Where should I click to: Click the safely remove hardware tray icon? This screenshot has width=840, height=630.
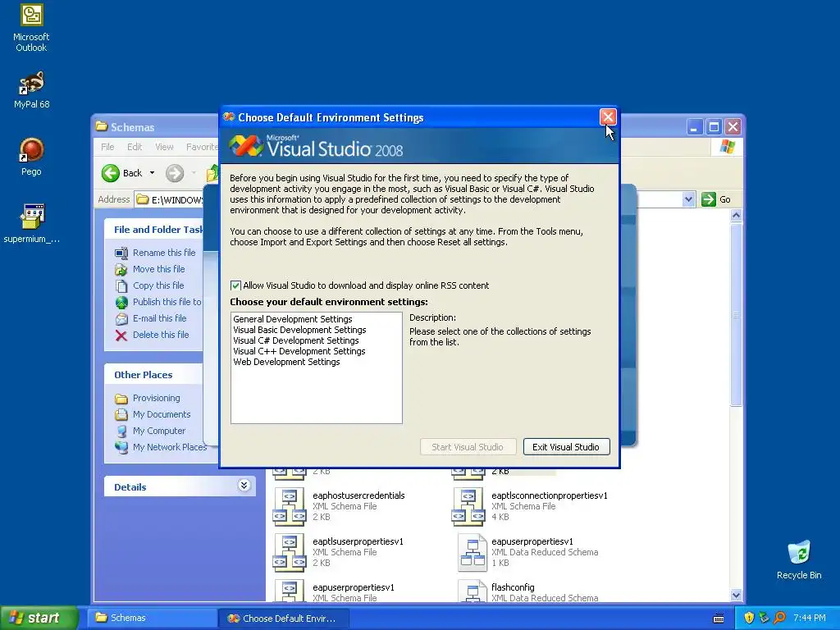pyautogui.click(x=764, y=618)
